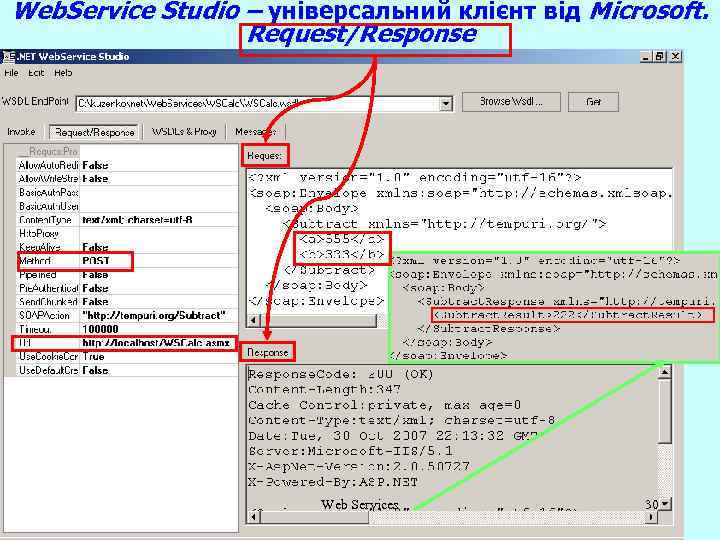Viewport: 720px width, 540px height.
Task: Click the BasicAuthPassword property row
Action: pos(127,192)
